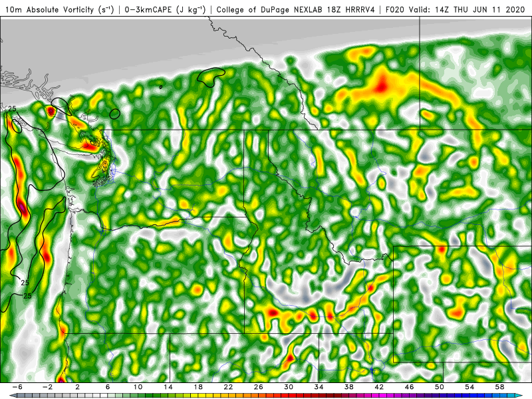Click the '10' color bar label

[138, 387]
